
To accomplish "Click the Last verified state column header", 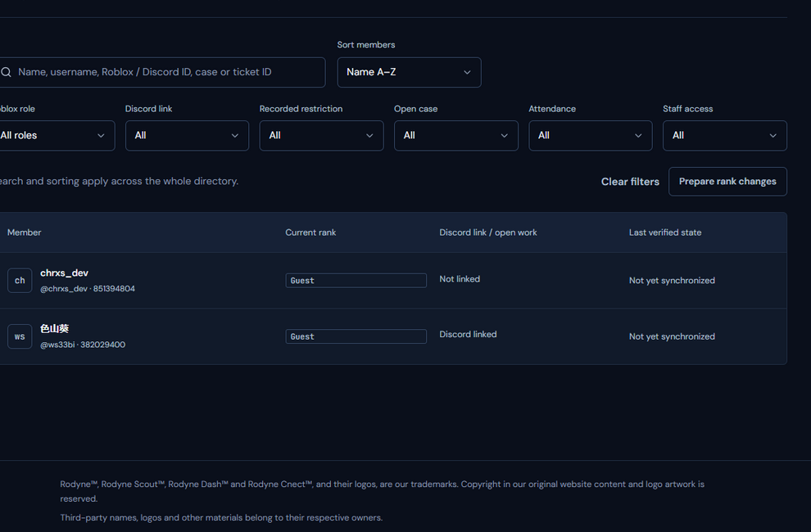I will coord(665,232).
